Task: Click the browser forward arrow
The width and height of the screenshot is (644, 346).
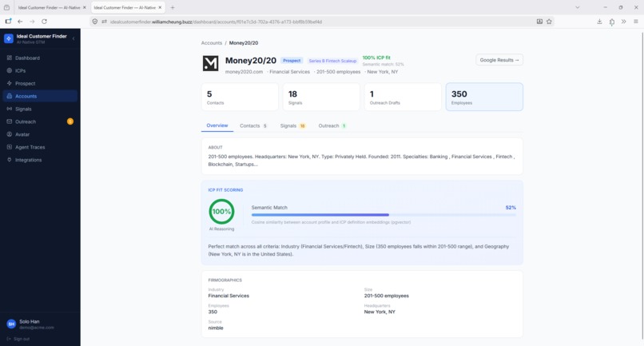Action: (32, 22)
